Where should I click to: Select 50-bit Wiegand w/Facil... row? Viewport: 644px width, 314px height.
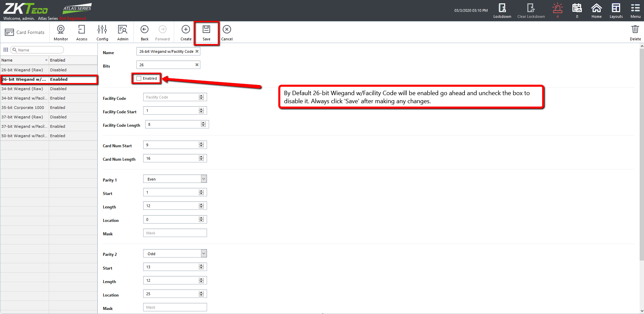49,136
